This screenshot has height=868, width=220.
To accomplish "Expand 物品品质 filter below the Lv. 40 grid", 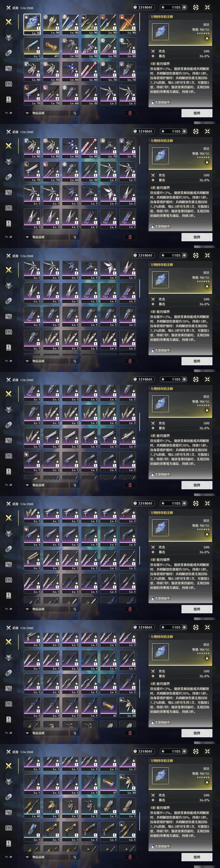I will tap(46, 857).
